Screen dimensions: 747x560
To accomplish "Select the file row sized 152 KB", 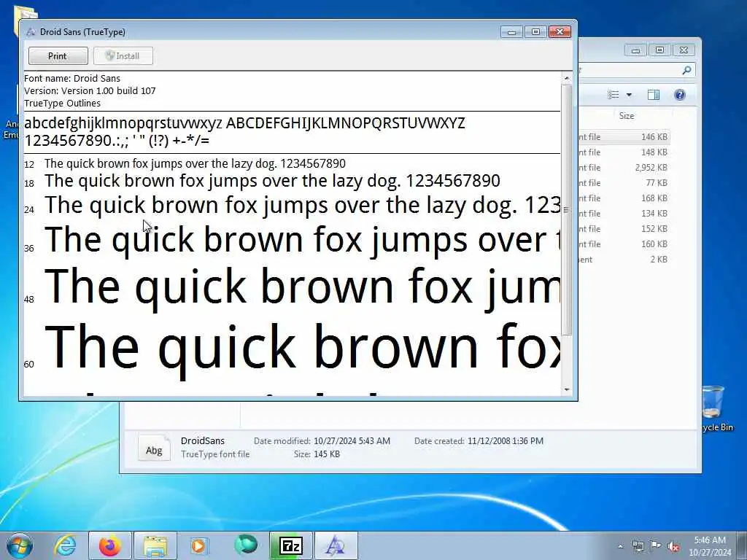I will pos(624,228).
